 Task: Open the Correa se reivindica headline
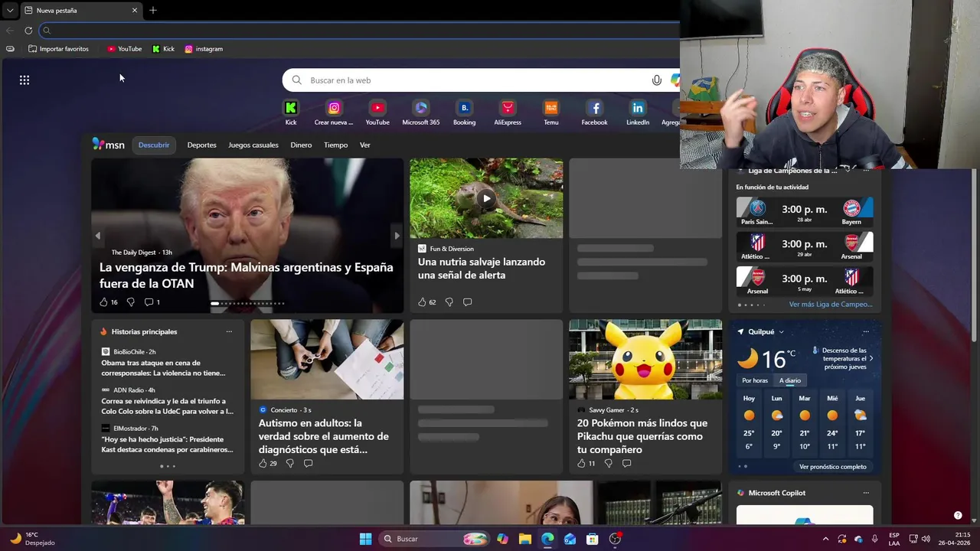coord(167,406)
